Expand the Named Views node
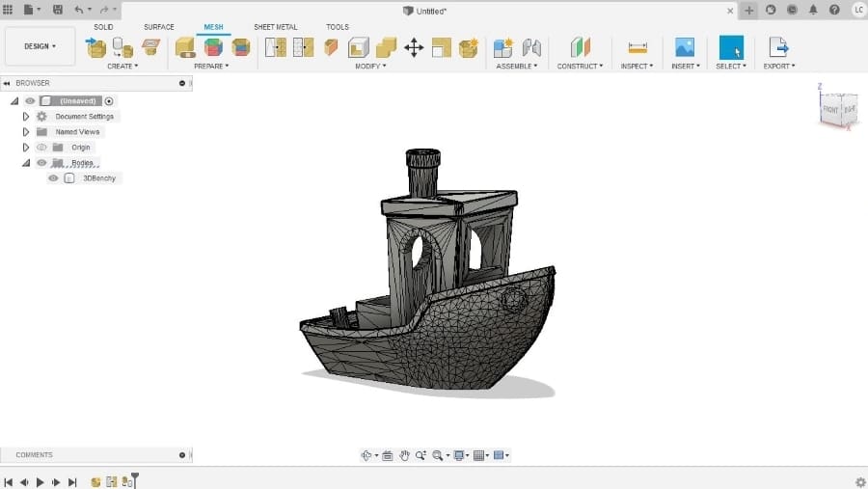 (25, 132)
